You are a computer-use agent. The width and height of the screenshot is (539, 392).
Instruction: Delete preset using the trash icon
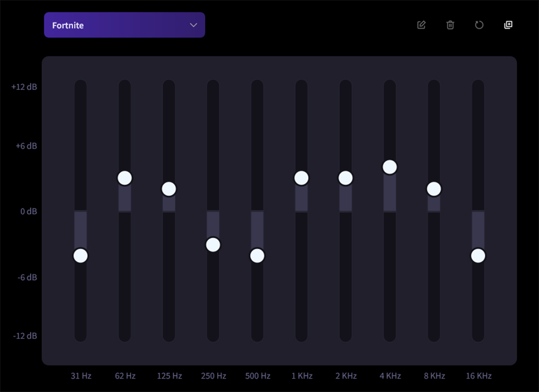(x=450, y=25)
